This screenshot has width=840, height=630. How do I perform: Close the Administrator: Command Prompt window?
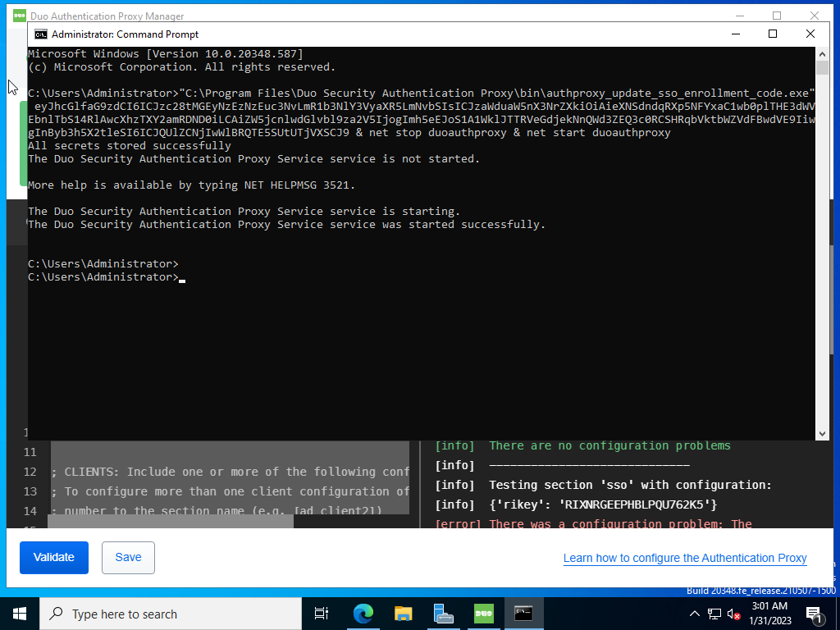(x=810, y=34)
